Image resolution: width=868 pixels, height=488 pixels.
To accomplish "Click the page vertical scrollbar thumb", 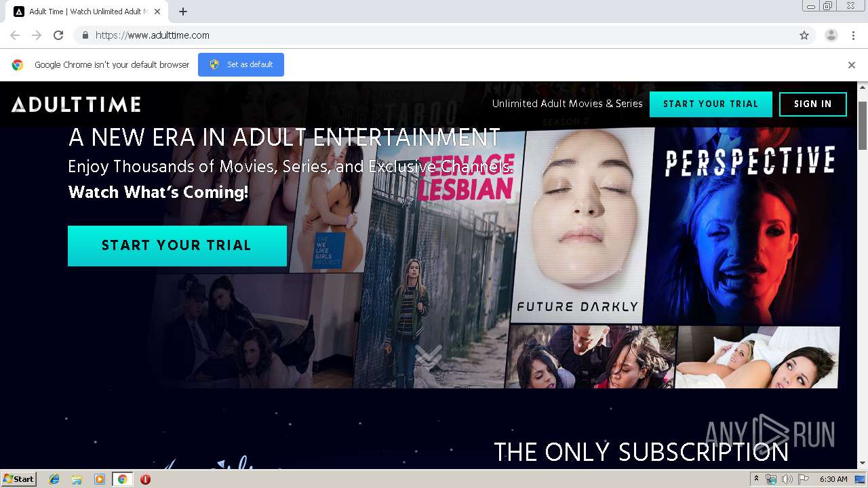I will pyautogui.click(x=863, y=125).
